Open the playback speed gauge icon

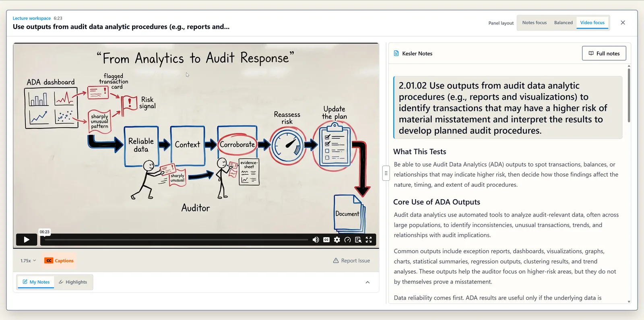(347, 240)
